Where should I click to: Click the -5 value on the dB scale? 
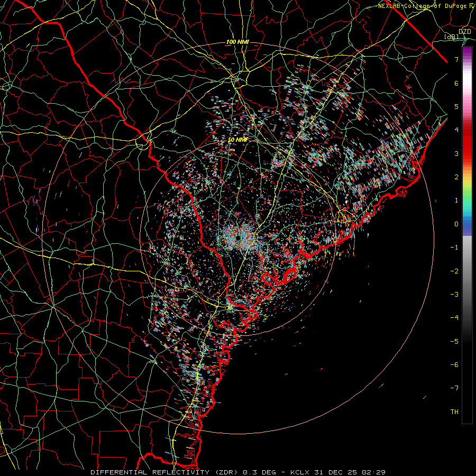click(454, 342)
